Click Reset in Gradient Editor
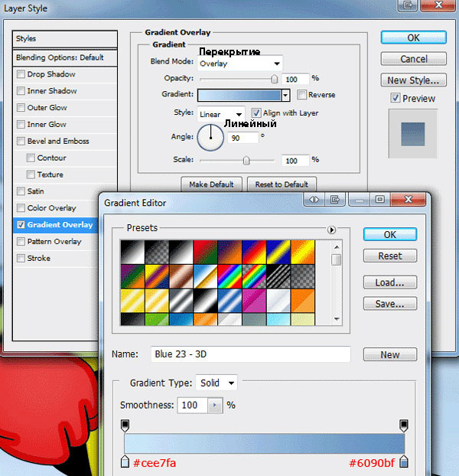The height and width of the screenshot is (476, 459). tap(390, 256)
